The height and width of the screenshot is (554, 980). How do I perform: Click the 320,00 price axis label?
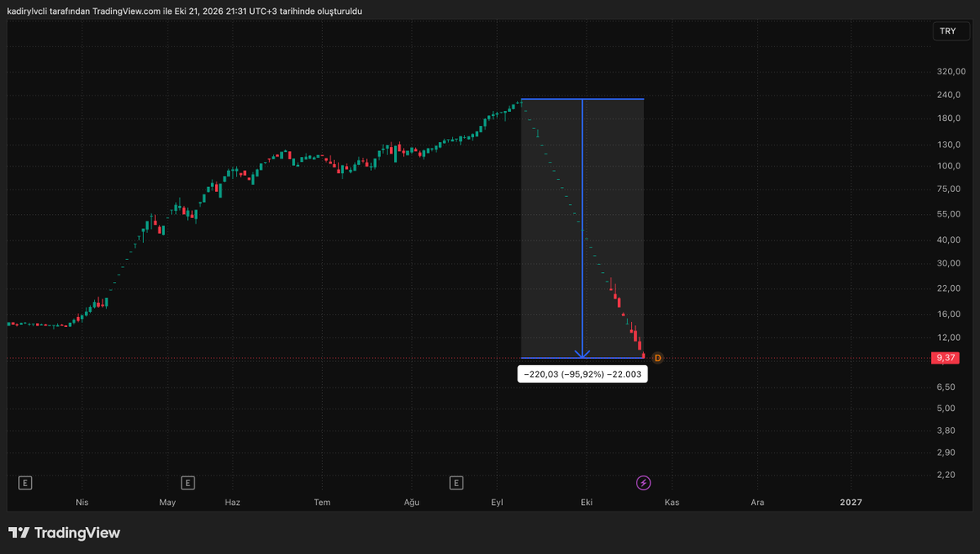951,71
